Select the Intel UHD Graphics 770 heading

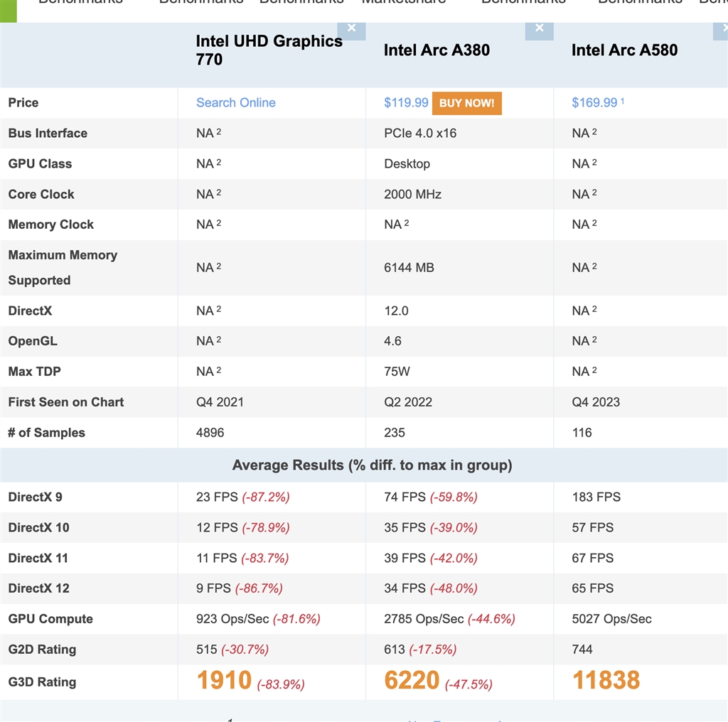point(269,50)
